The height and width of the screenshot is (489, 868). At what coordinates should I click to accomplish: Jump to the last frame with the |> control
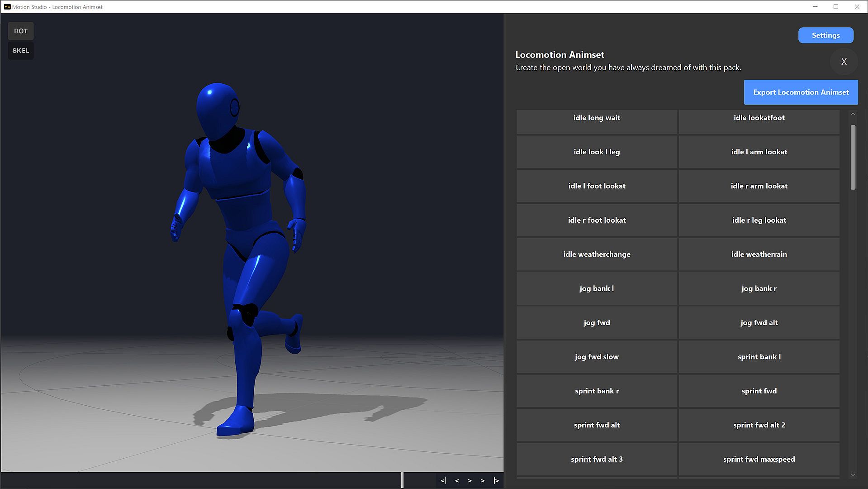(x=496, y=480)
